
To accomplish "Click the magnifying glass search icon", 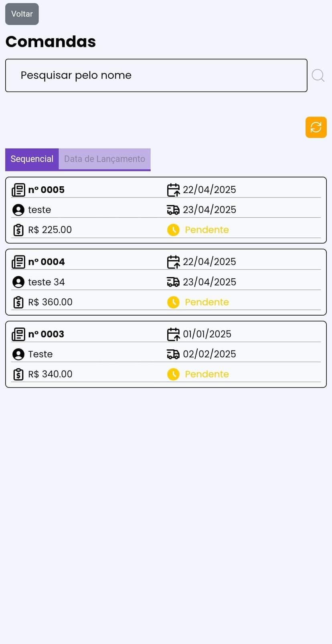I will (318, 75).
